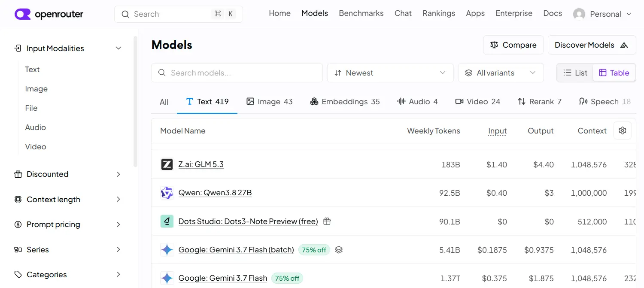Screen dimensions: 644x288
Task: Click the Discover Models sparkle icon
Action: tap(624, 45)
